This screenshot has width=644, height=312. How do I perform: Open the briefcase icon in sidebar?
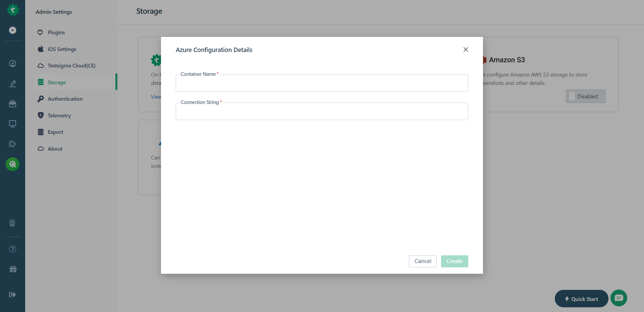pos(12,104)
